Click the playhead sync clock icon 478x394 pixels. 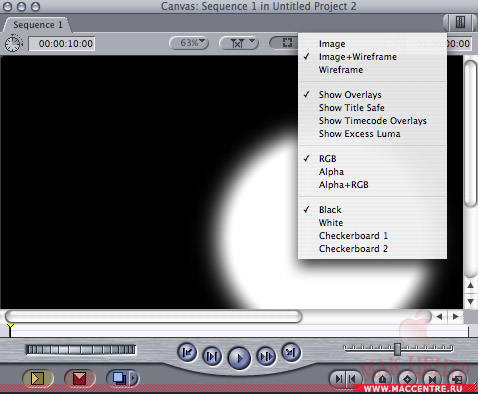pyautogui.click(x=13, y=43)
